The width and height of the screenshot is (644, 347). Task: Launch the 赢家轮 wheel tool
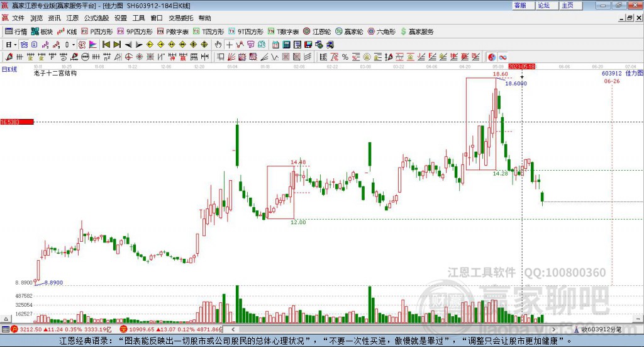349,31
